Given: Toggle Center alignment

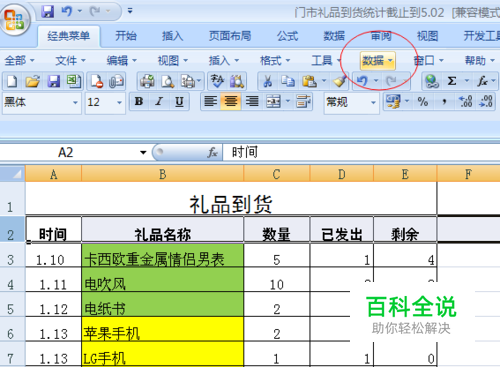Looking at the screenshot, I should 231,101.
